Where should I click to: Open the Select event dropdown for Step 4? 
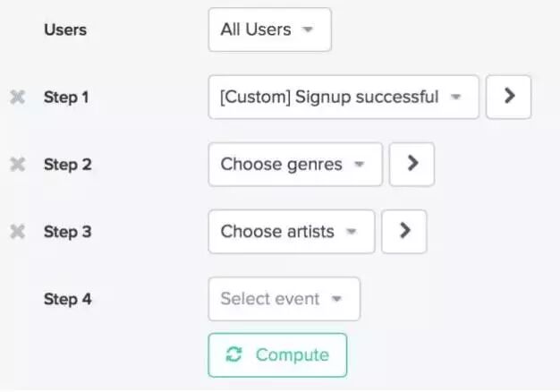[284, 299]
